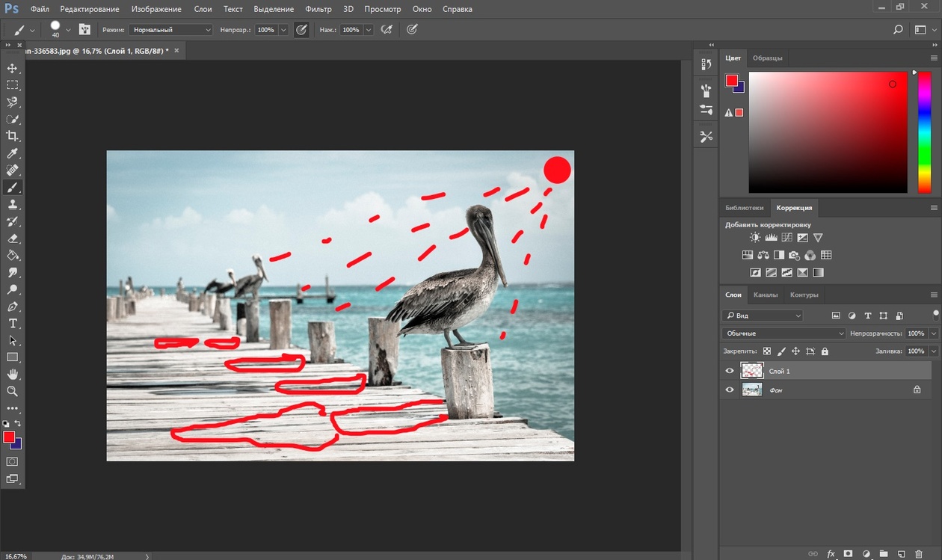Select the Zoom tool

[12, 391]
